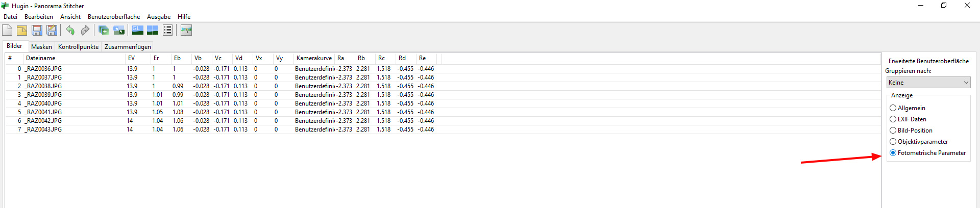Click the Save As floppy-with-pencil icon
This screenshot has width=980, height=208.
click(52, 31)
